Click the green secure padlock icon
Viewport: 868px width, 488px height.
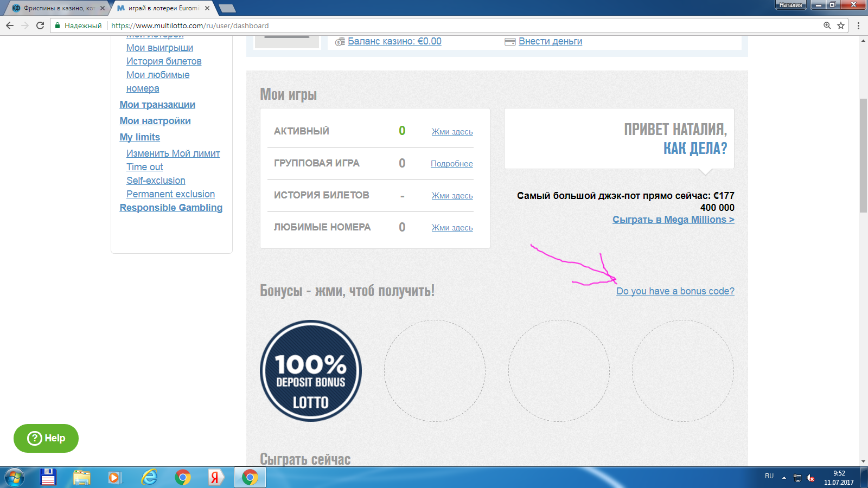(58, 25)
